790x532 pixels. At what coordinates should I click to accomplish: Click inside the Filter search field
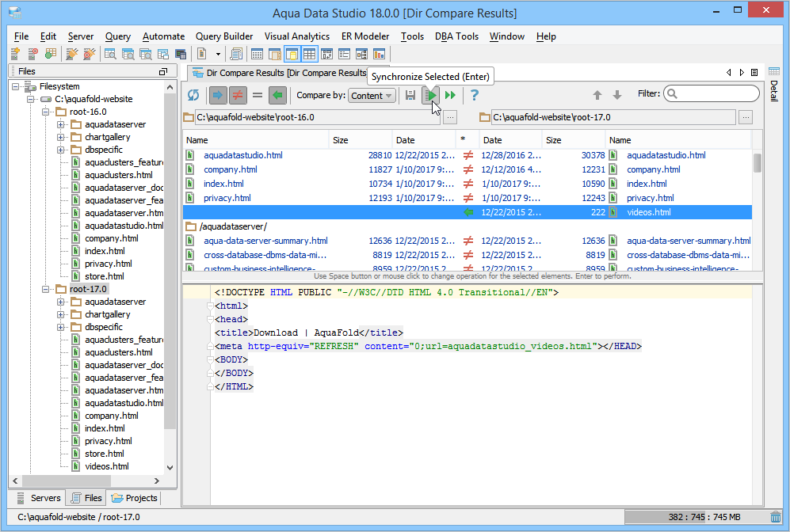[712, 93]
